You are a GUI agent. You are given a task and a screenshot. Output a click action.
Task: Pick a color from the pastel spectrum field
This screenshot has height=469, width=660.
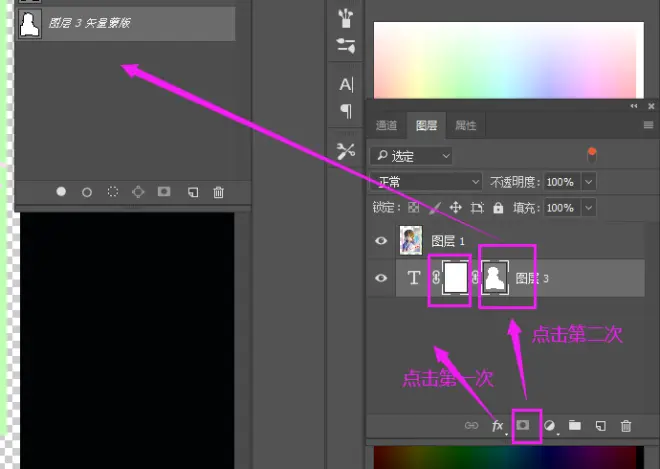pyautogui.click(x=508, y=60)
